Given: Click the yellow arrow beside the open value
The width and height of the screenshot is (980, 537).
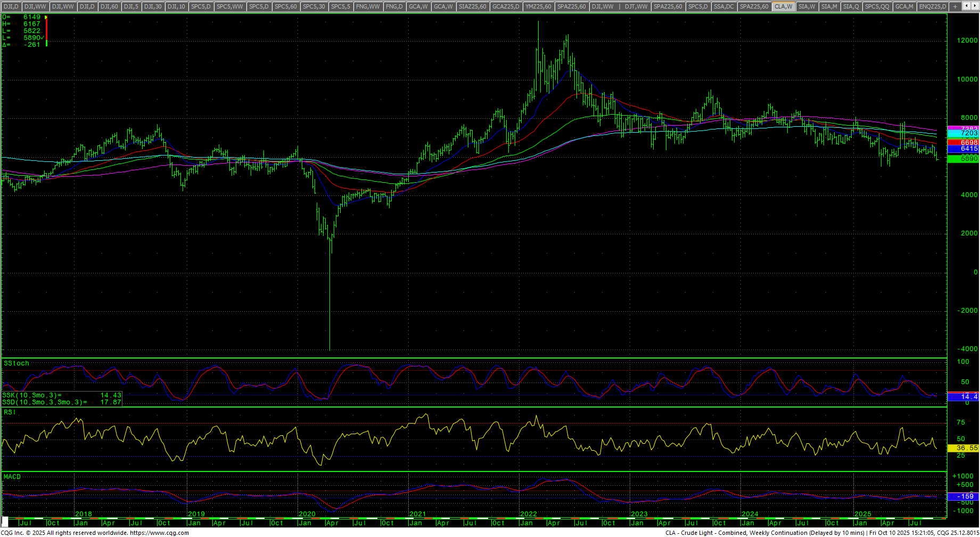Looking at the screenshot, I should coord(46,17).
